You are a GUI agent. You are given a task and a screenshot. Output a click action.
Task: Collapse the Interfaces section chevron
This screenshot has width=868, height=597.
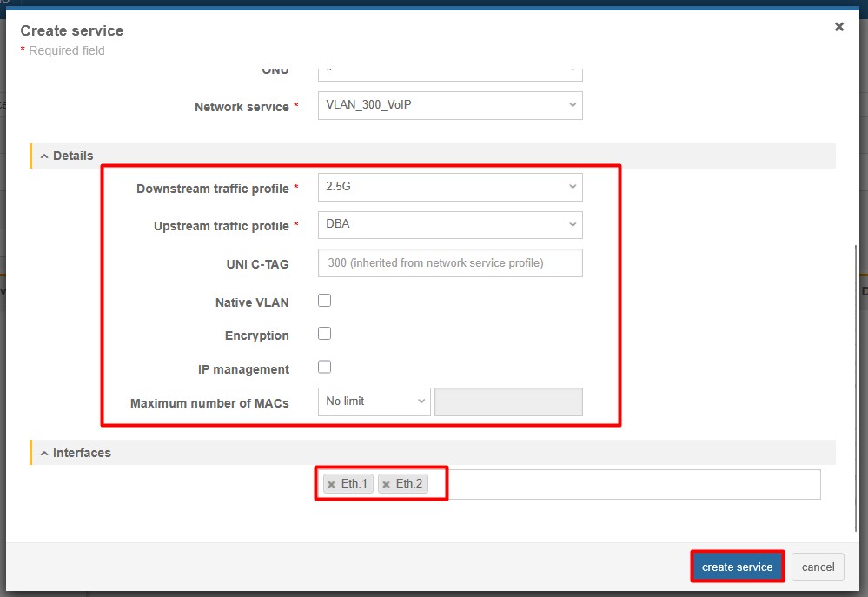44,453
